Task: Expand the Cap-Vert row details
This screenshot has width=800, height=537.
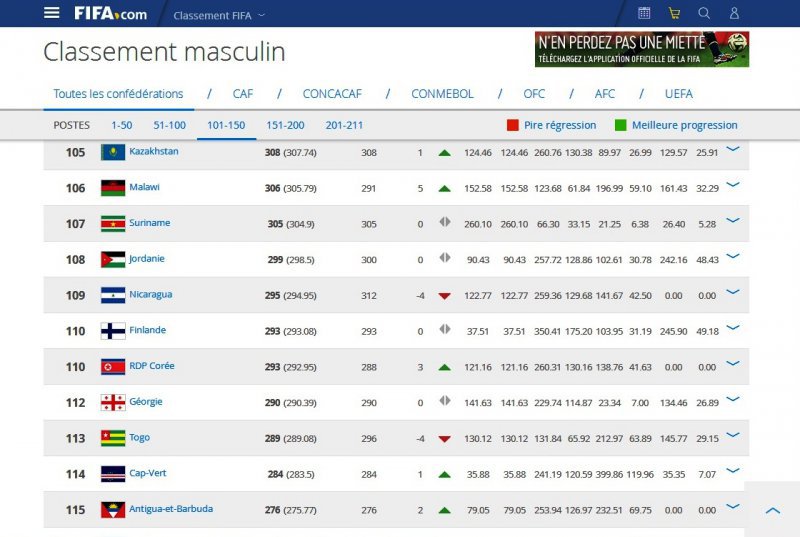Action: [x=733, y=471]
